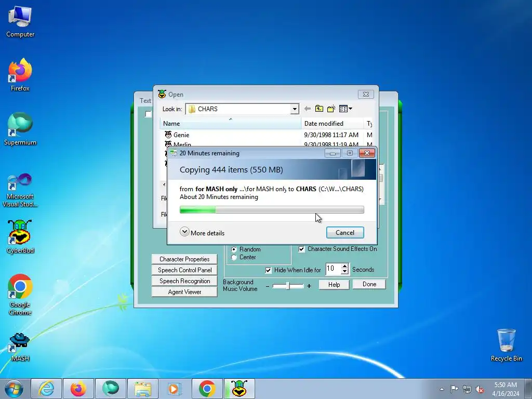Open Speech Recognition settings
The image size is (532, 399).
[x=184, y=281]
